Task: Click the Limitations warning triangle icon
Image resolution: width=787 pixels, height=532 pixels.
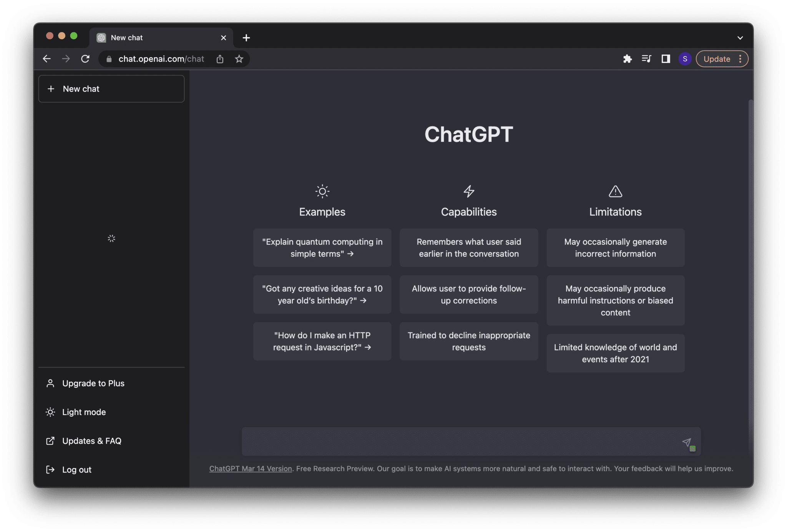Action: coord(616,191)
